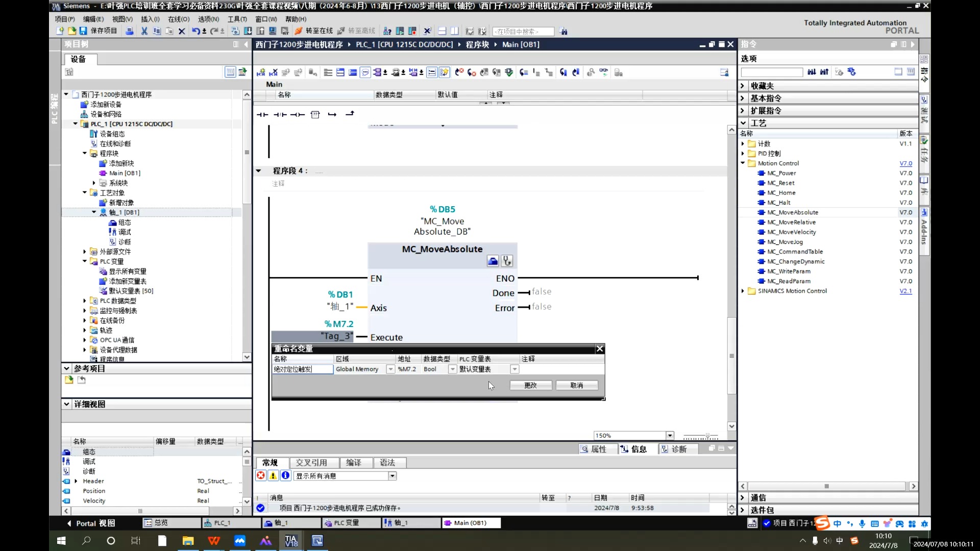Click the Print icon

[x=130, y=31]
